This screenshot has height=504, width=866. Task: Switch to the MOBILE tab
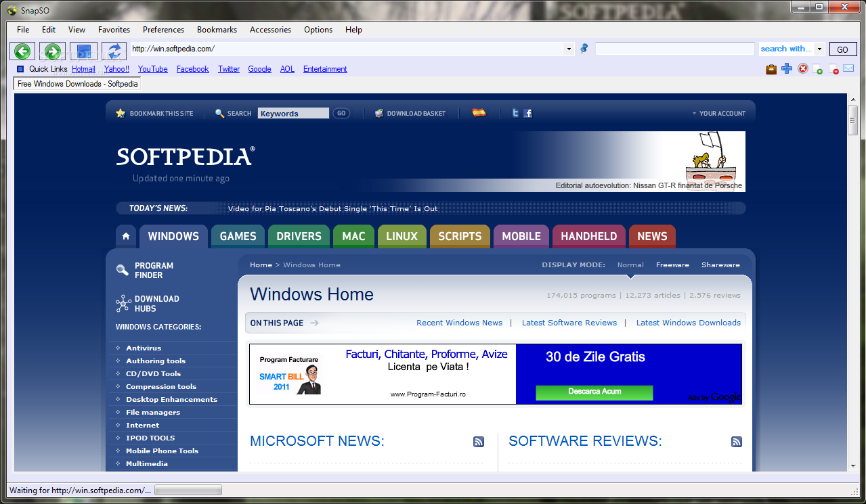pyautogui.click(x=521, y=236)
